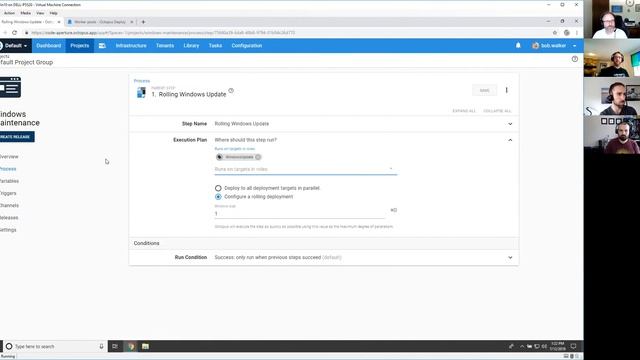Click the Rolling Windows Update step icon

coord(141,93)
